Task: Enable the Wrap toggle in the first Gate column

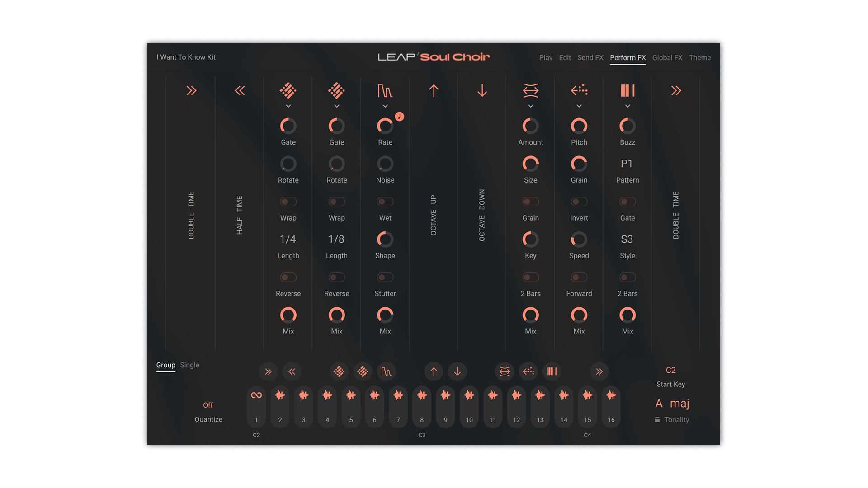Action: point(288,202)
